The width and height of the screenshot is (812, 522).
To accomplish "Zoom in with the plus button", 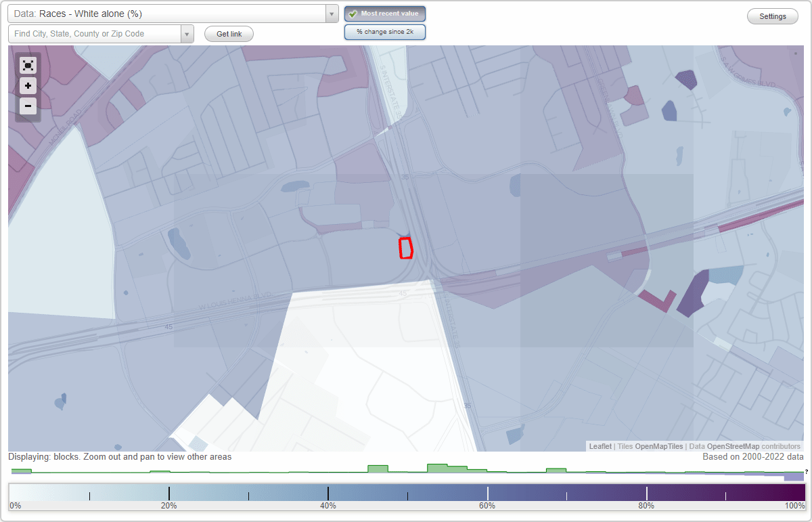I will pos(28,86).
